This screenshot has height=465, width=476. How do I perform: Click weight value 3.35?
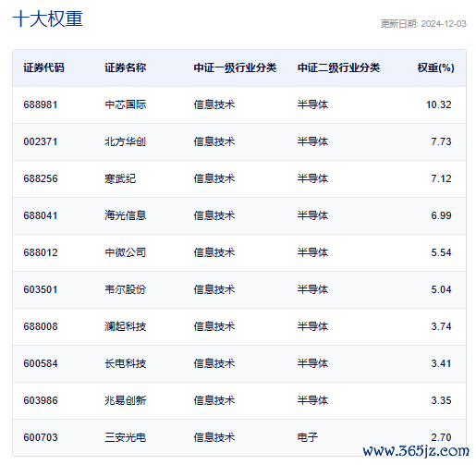[x=441, y=400]
